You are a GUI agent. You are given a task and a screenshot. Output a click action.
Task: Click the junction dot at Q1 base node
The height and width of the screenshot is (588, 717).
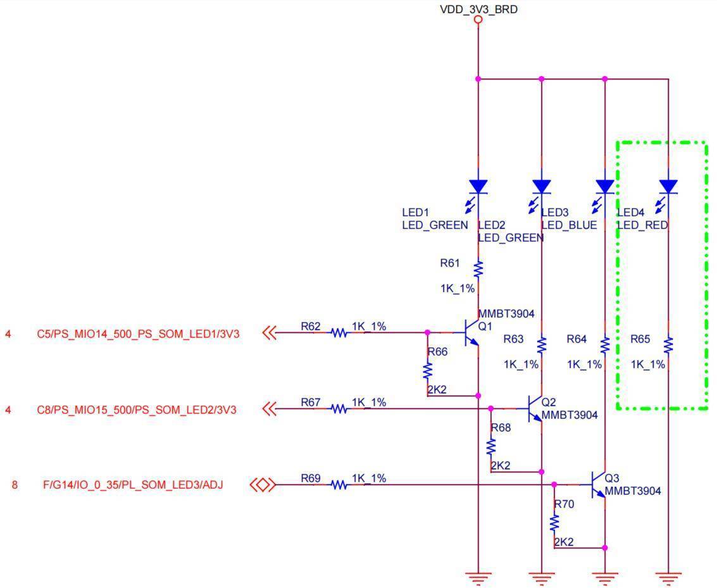click(x=428, y=332)
